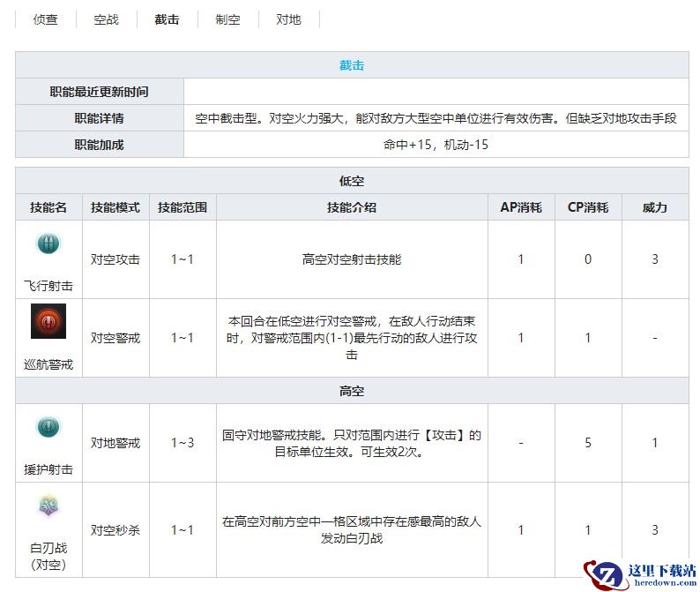
Task: Click the 威力 column header
Action: tap(654, 207)
